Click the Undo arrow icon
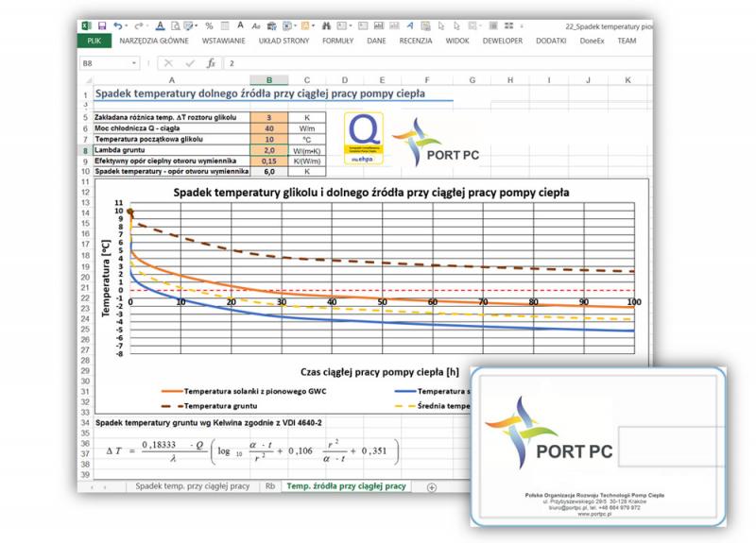 tap(116, 25)
